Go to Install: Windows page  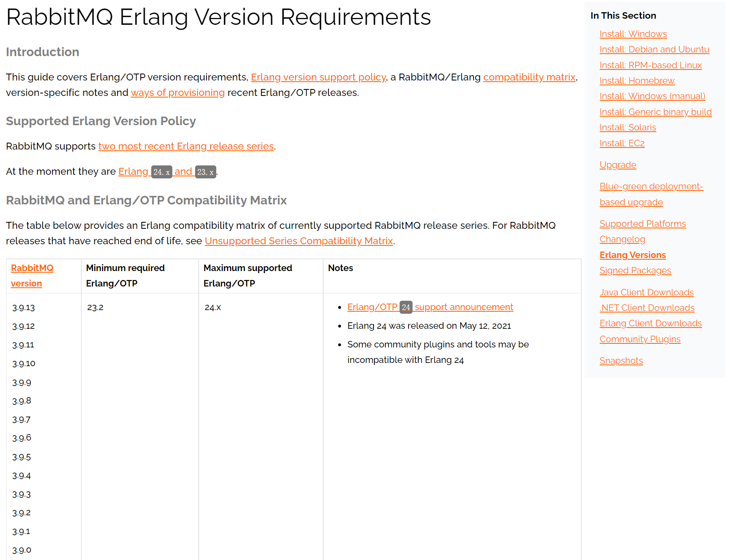click(x=633, y=34)
